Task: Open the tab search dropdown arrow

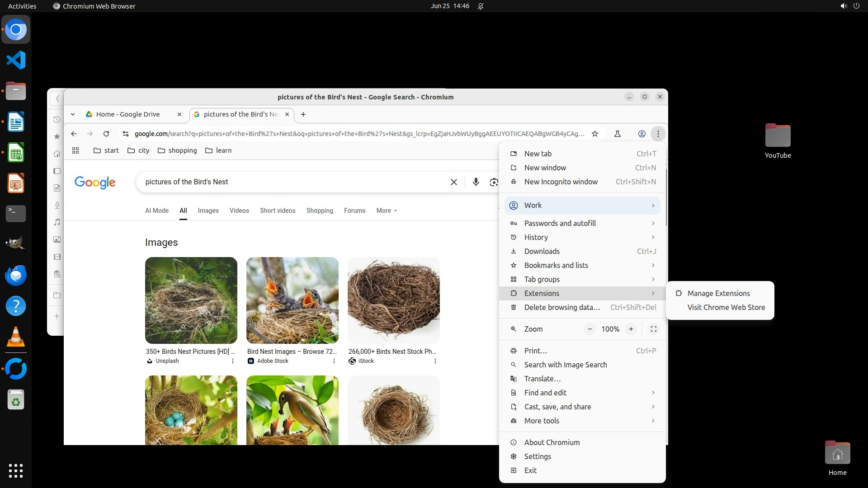Action: tap(73, 114)
